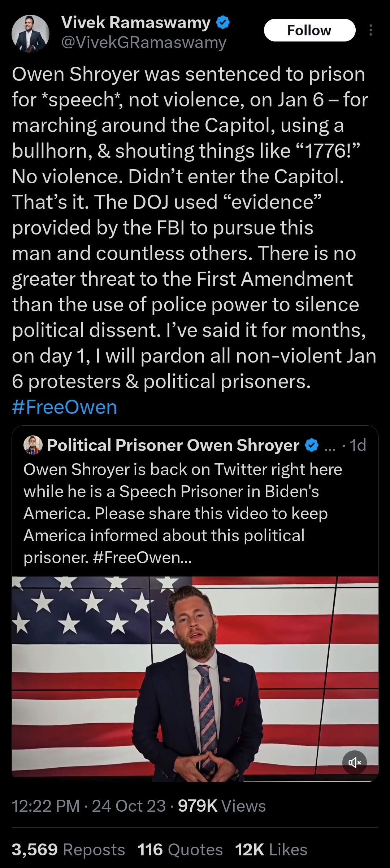
Task: Open quoted tweet by Political Prisoner Owen Shroyer
Action: click(x=173, y=445)
